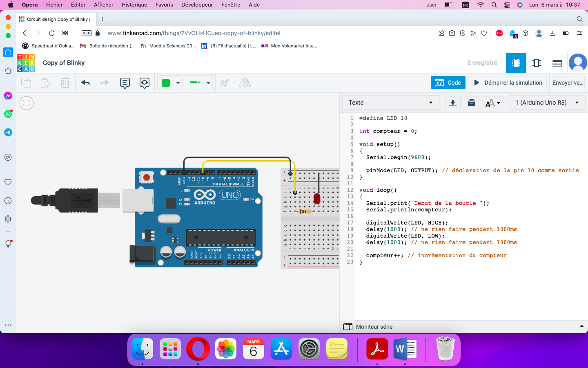Screen dimensions: 588x368
Task: Open Telegram in Opera sidebar
Action: pyautogui.click(x=8, y=132)
